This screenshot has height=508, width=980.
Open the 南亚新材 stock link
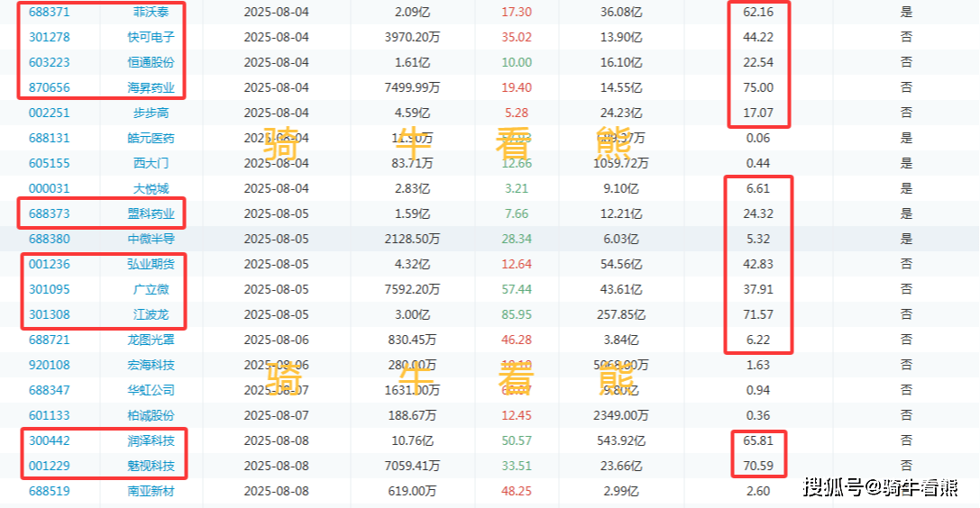(151, 492)
